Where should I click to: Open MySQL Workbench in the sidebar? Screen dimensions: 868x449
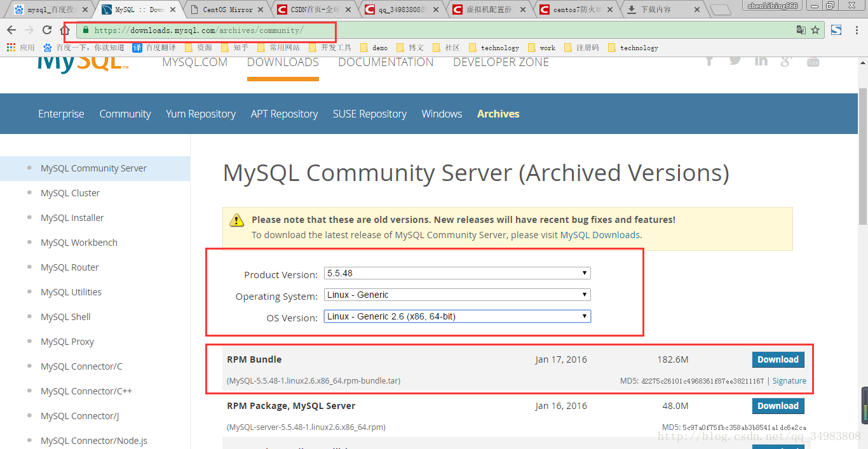pos(79,243)
